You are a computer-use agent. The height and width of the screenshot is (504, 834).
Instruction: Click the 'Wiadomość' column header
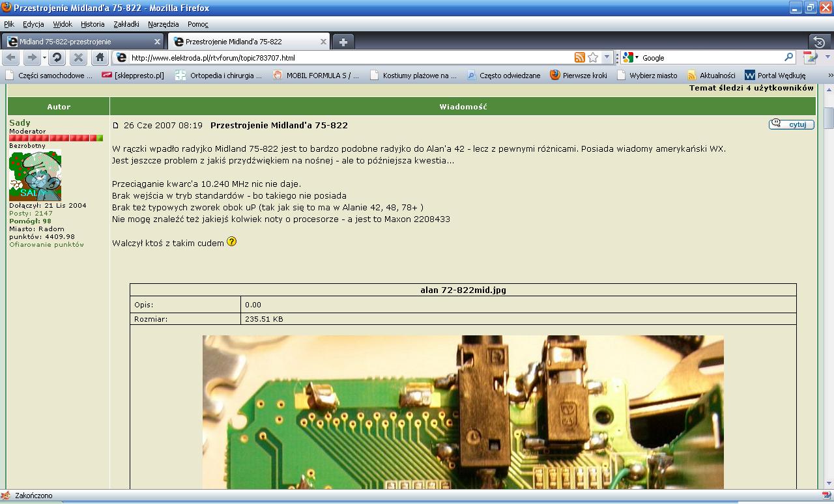(463, 107)
